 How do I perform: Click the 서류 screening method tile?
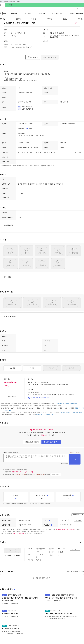(13, 368)
